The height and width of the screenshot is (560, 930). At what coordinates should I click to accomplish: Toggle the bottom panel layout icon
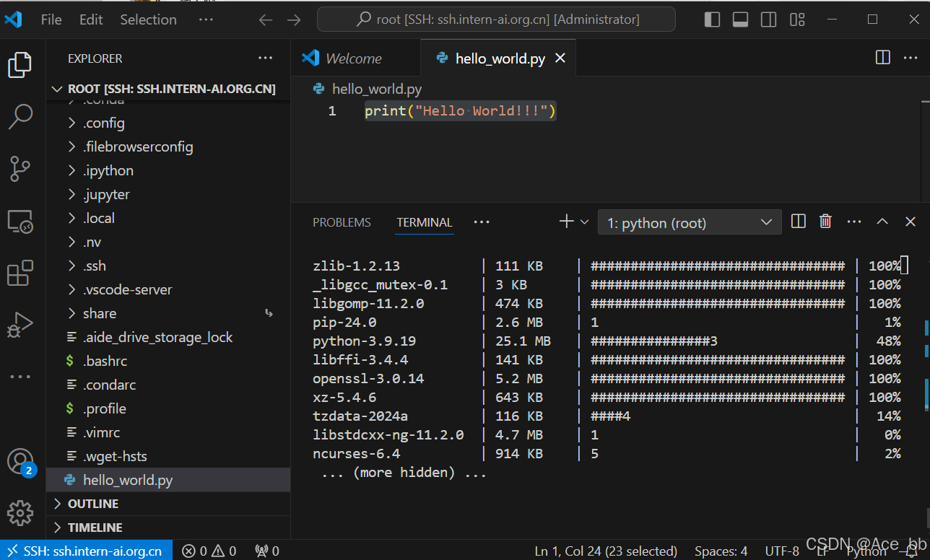(x=740, y=19)
